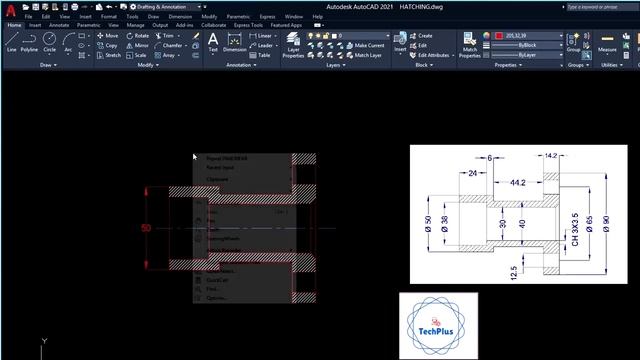Viewport: 640px width, 360px height.
Task: Expand the Draw panel
Action: pyautogui.click(x=48, y=65)
